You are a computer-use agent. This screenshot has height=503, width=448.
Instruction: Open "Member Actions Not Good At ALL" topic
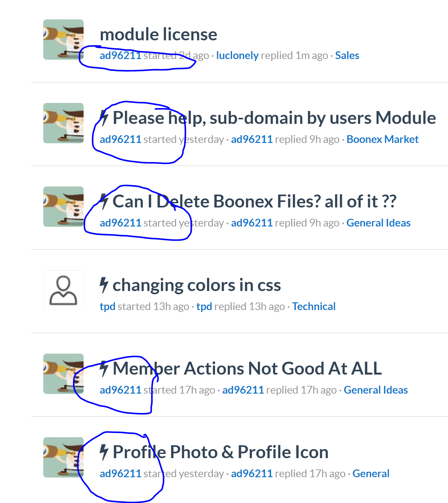(x=247, y=368)
